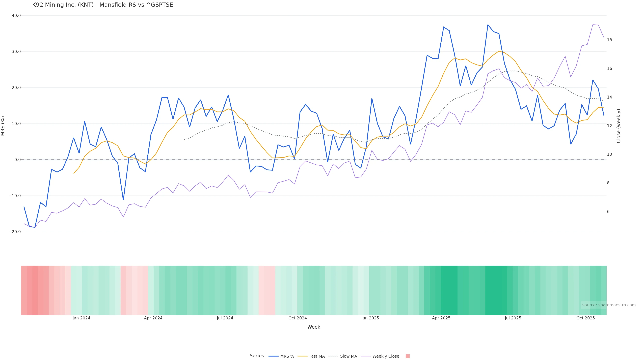Click the 40.0 tick on MRS axis

click(16, 15)
